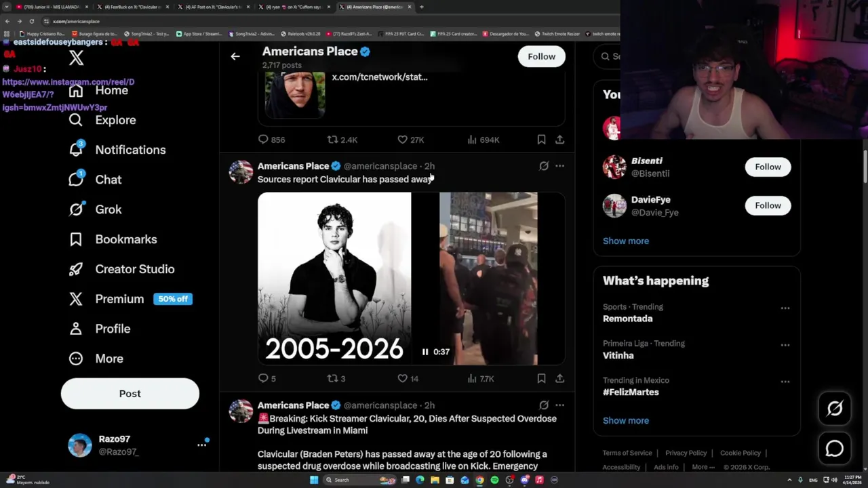Expand the footer More menu
The height and width of the screenshot is (488, 868).
(703, 467)
